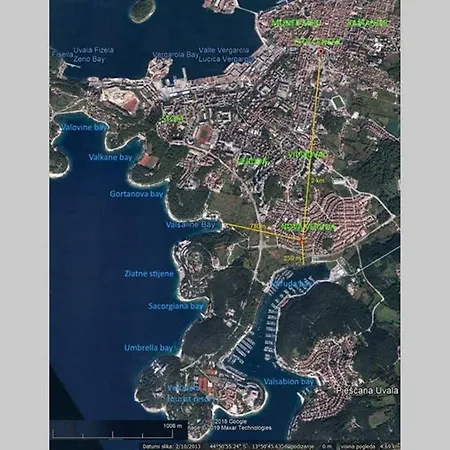This screenshot has height=450, width=450.
Task: Click the Valle Vergarola label
Action: (x=224, y=50)
